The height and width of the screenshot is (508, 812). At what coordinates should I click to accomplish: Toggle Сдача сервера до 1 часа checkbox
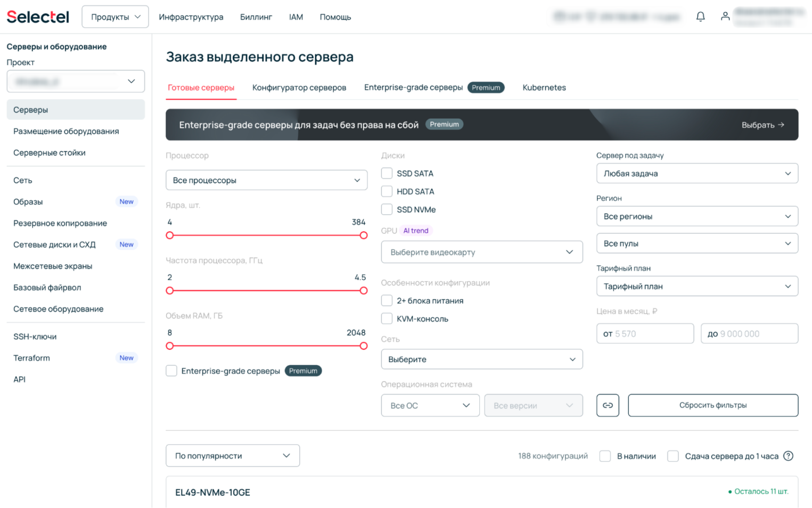[x=673, y=456]
